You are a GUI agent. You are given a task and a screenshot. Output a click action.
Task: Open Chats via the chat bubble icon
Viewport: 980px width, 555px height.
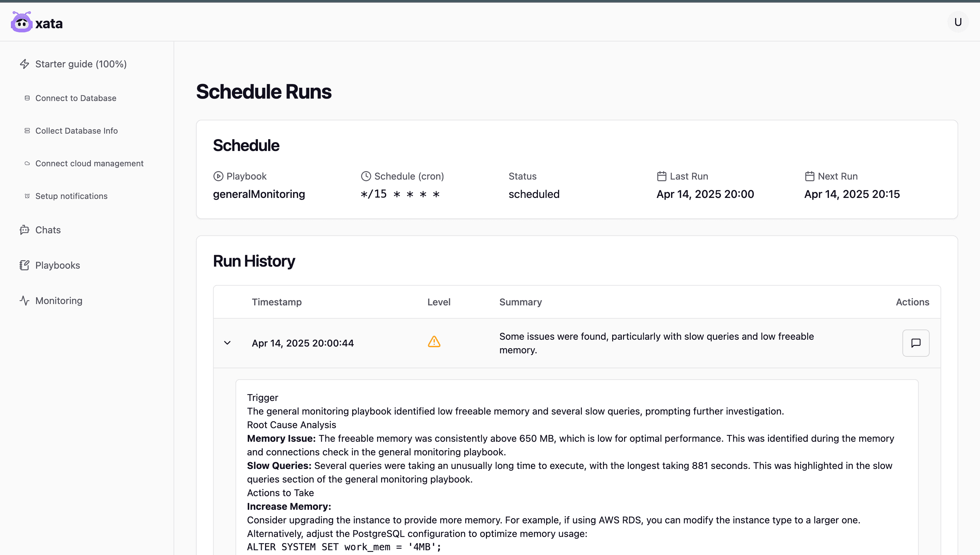click(24, 230)
